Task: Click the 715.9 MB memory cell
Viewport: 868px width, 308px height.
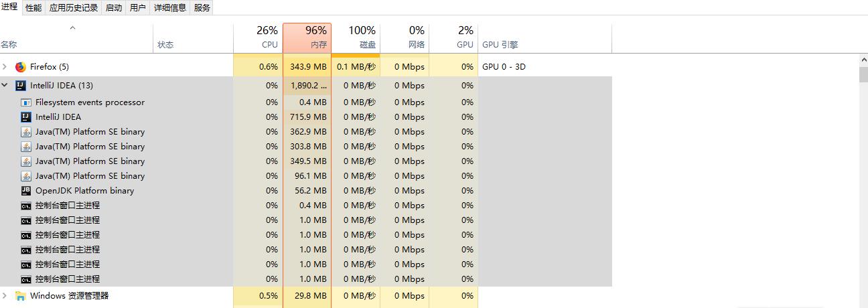Action: [x=309, y=117]
